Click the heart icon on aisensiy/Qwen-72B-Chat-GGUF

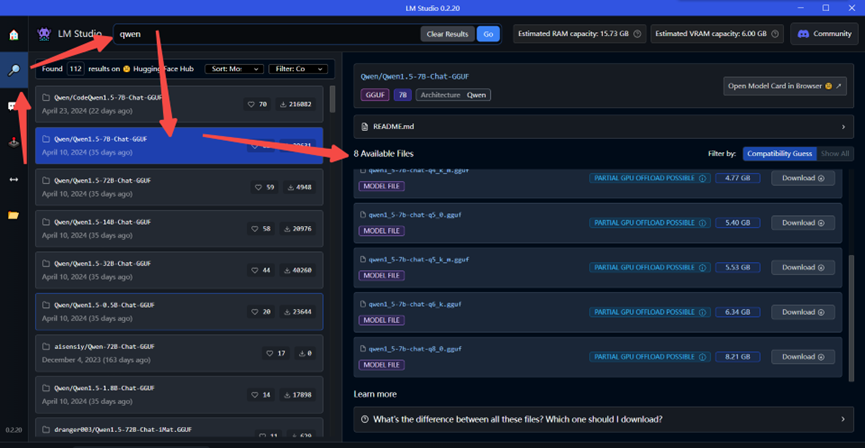269,353
